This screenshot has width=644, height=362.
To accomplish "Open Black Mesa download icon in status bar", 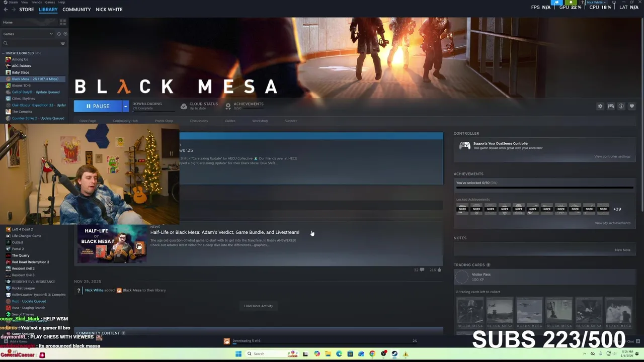I will pyautogui.click(x=227, y=341).
